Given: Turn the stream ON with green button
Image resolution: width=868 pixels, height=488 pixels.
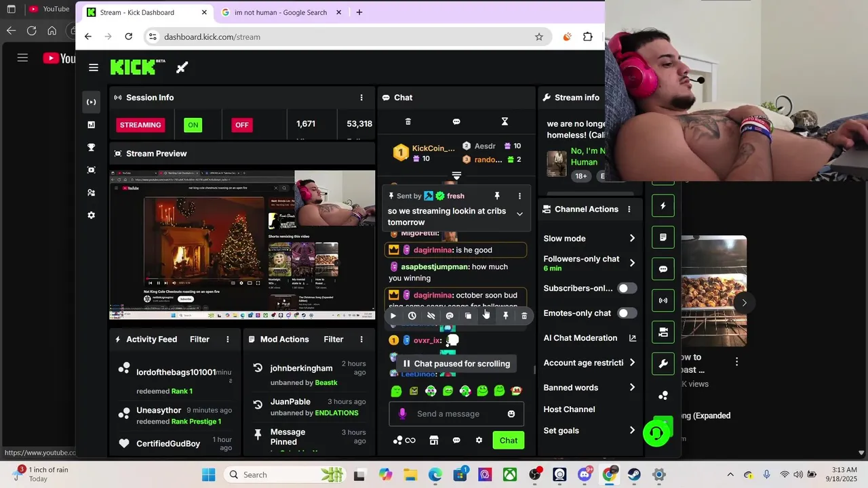Looking at the screenshot, I should pyautogui.click(x=193, y=125).
